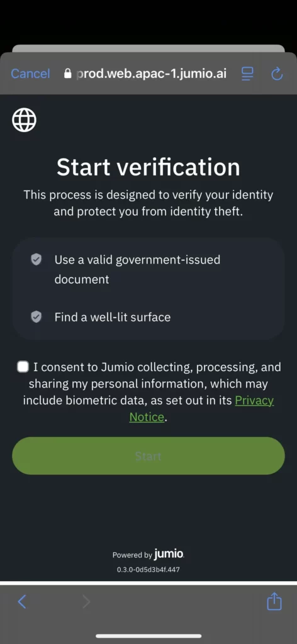Click the Start verification heading
Screen dimensions: 297x644
(x=148, y=167)
